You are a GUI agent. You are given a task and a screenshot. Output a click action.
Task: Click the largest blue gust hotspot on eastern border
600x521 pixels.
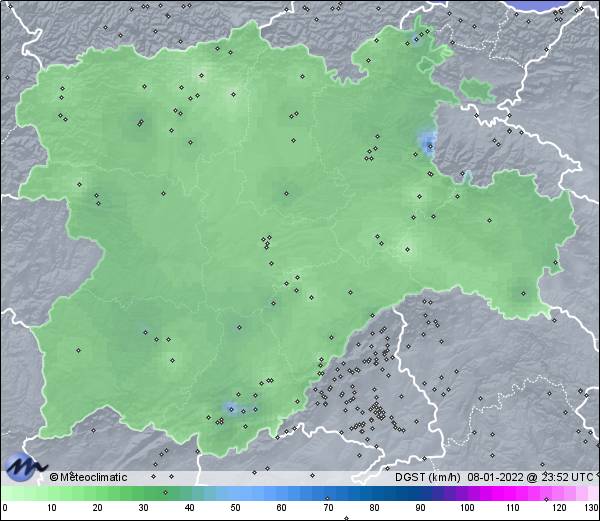coord(429,143)
